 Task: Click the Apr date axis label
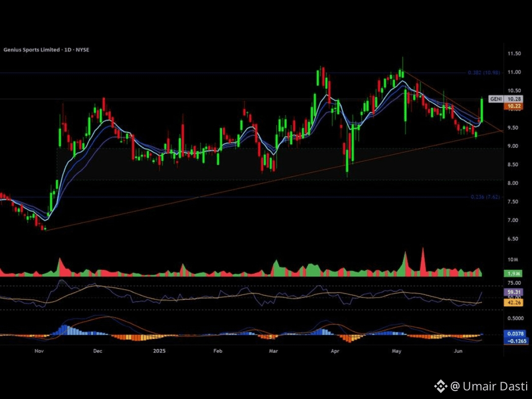(335, 351)
